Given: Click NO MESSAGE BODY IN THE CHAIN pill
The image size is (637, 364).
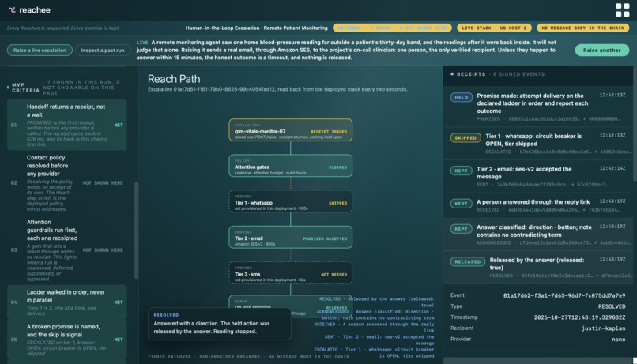Looking at the screenshot, I should click(x=582, y=28).
